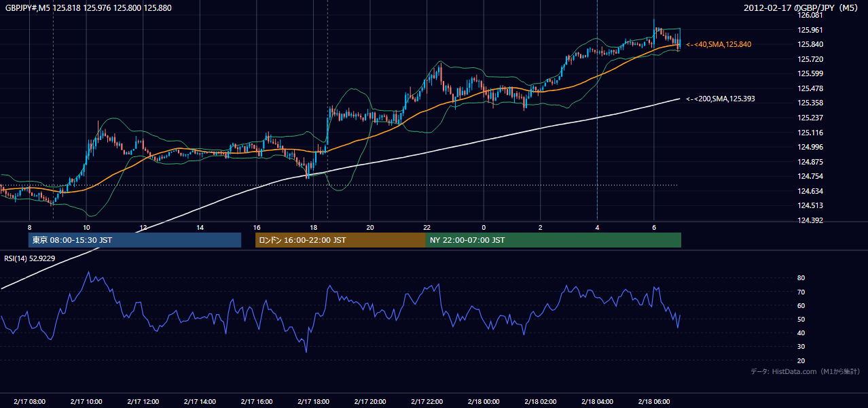
Task: Click date axis label 2/18 00:00
Action: click(483, 402)
